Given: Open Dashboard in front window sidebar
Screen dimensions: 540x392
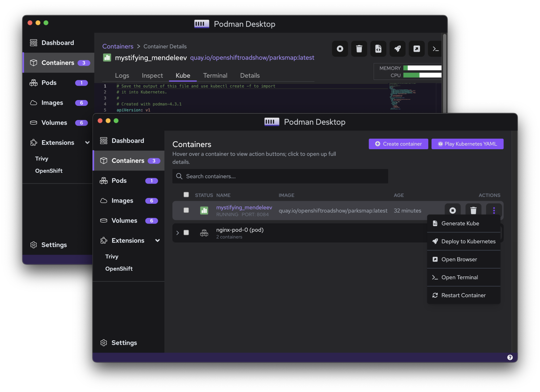Looking at the screenshot, I should 128,141.
